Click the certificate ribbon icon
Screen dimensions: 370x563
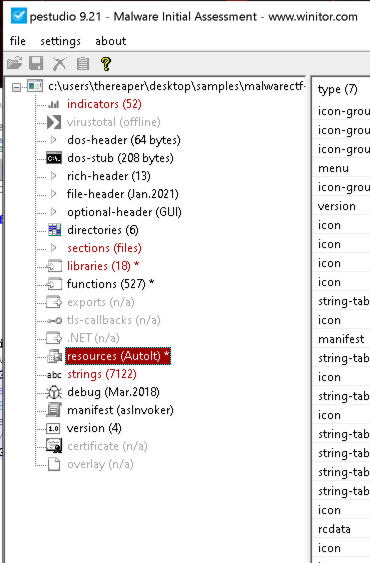pyautogui.click(x=54, y=446)
